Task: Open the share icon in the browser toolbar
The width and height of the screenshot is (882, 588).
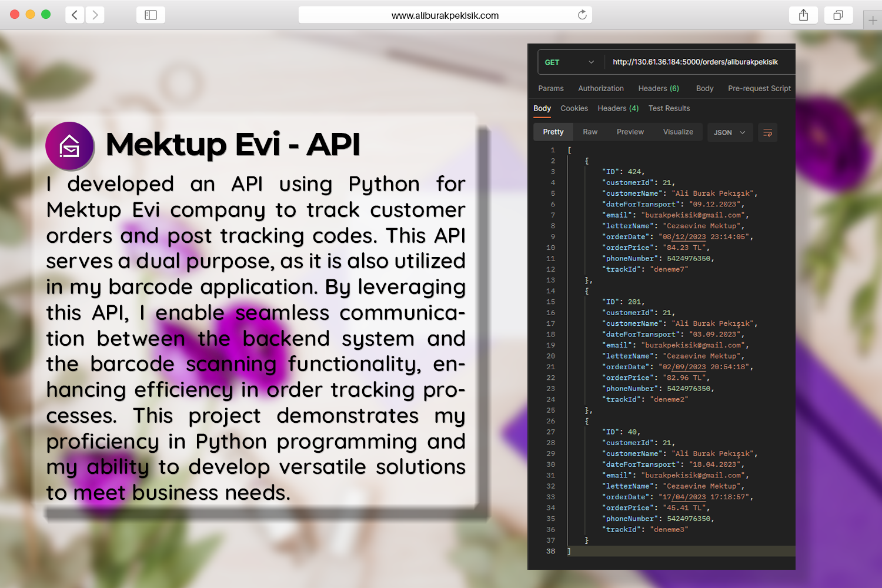Action: (804, 15)
